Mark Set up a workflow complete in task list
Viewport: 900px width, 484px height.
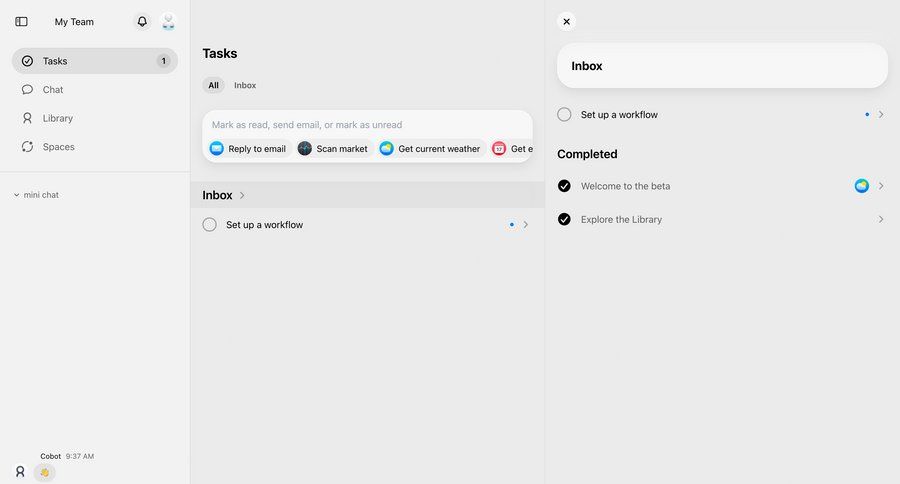pos(210,225)
